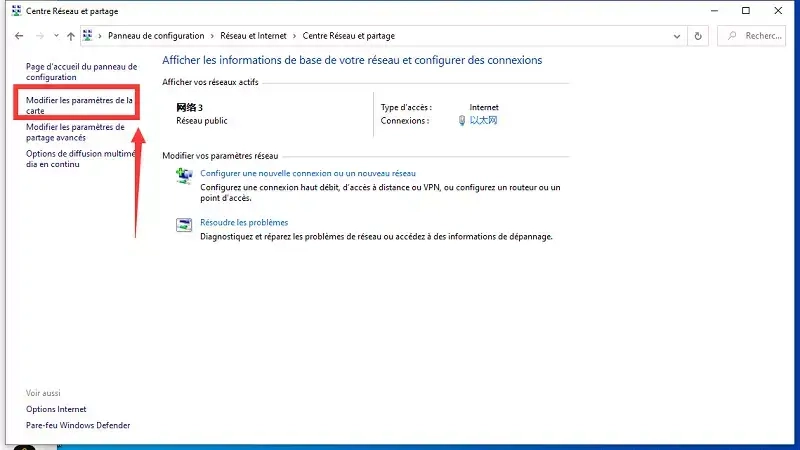Screen dimensions: 800x450
Task: Open the recent locations dropdown arrow
Action: [x=56, y=36]
